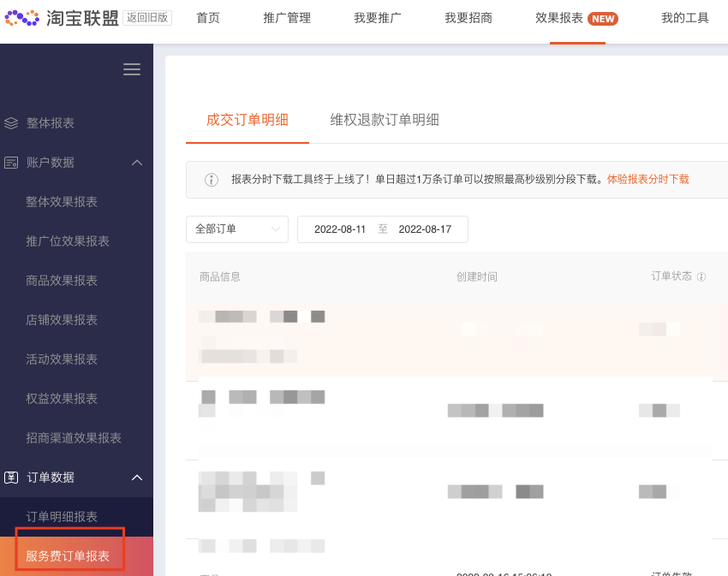Click the 返回旧版 button
728x576 pixels.
click(x=147, y=18)
